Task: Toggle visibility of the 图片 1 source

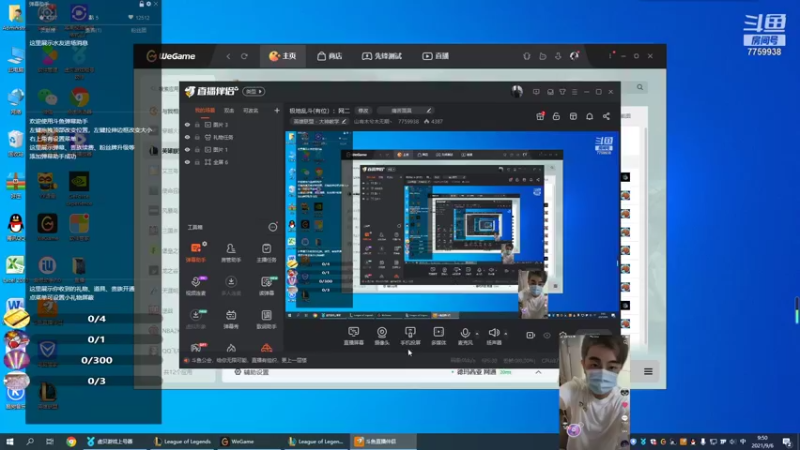Action: [x=187, y=149]
